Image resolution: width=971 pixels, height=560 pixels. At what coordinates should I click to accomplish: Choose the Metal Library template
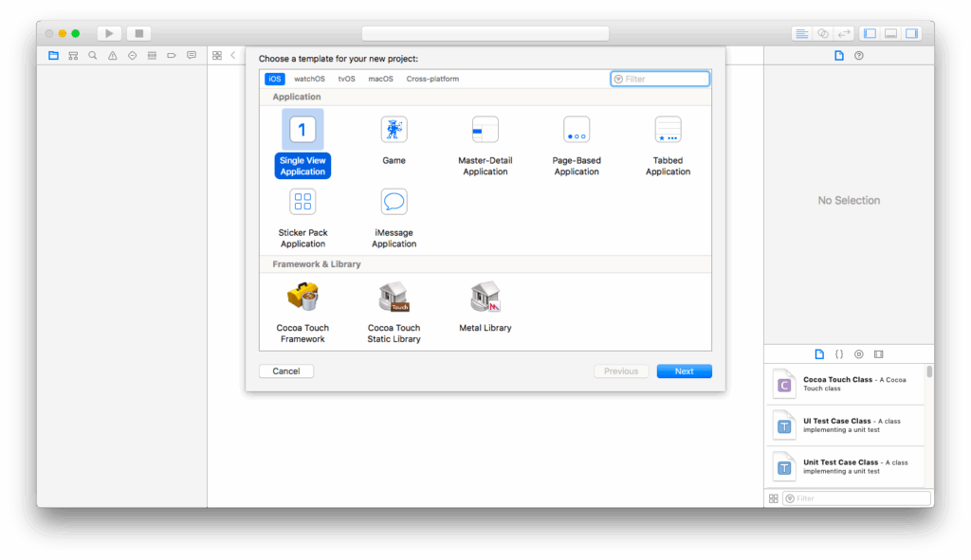(x=485, y=298)
